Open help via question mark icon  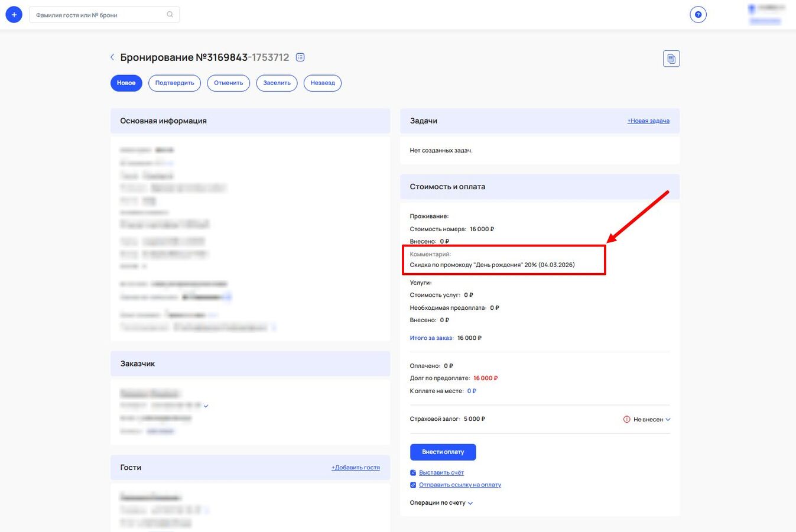(x=698, y=15)
